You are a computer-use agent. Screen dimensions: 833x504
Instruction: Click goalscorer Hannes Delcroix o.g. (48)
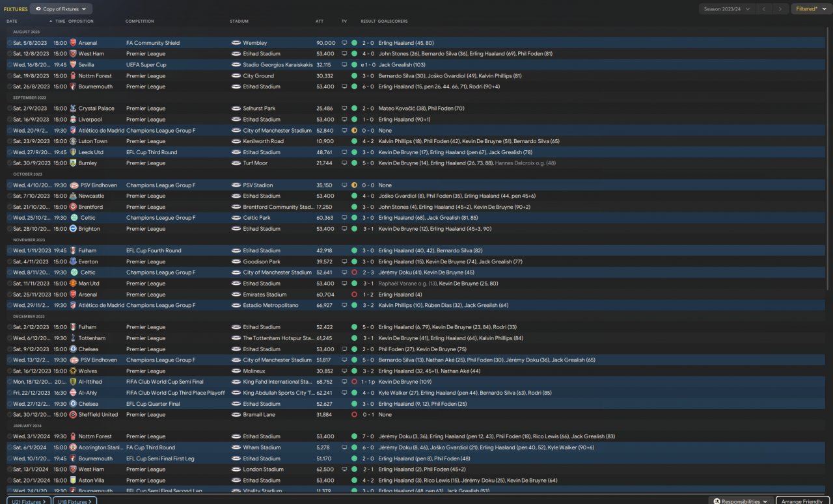(525, 163)
